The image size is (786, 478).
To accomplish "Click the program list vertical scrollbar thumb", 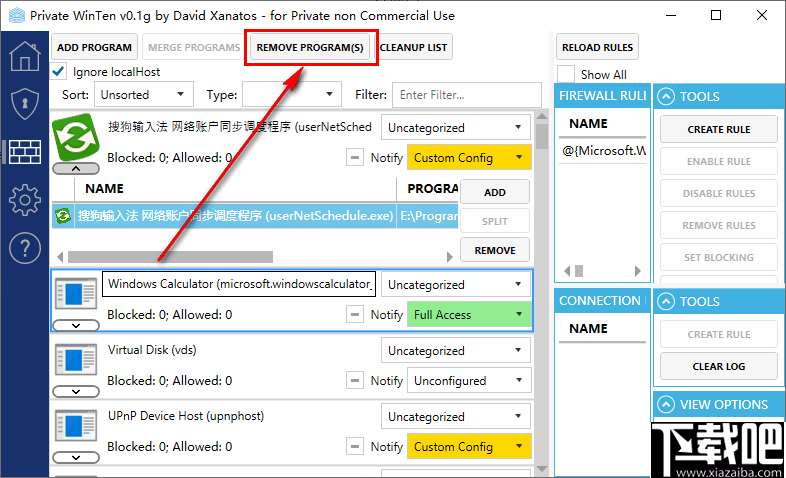I will (x=541, y=136).
